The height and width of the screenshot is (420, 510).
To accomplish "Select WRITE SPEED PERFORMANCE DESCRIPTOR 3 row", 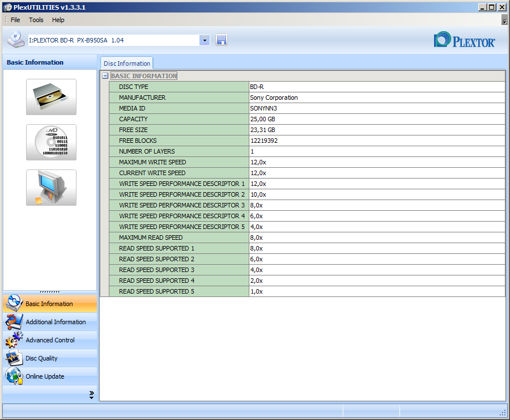I will 307,205.
